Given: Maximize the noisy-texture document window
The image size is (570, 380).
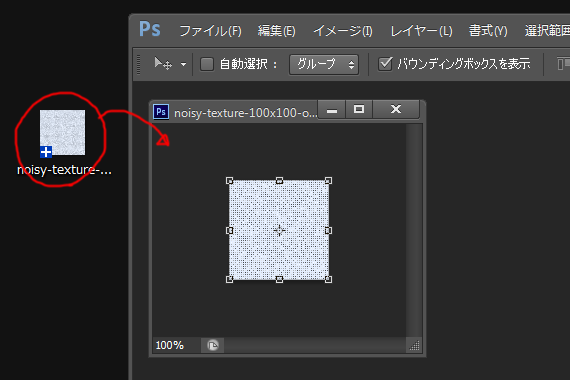Looking at the screenshot, I should 359,109.
